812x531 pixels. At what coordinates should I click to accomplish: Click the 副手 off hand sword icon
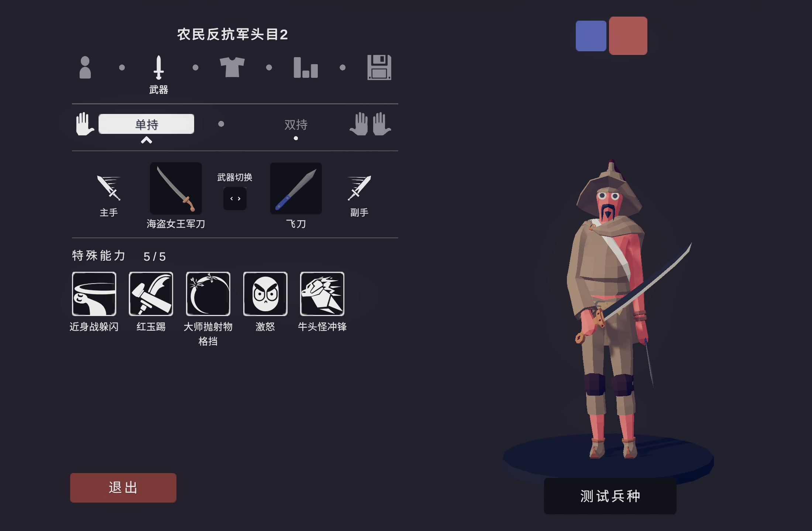tap(359, 188)
